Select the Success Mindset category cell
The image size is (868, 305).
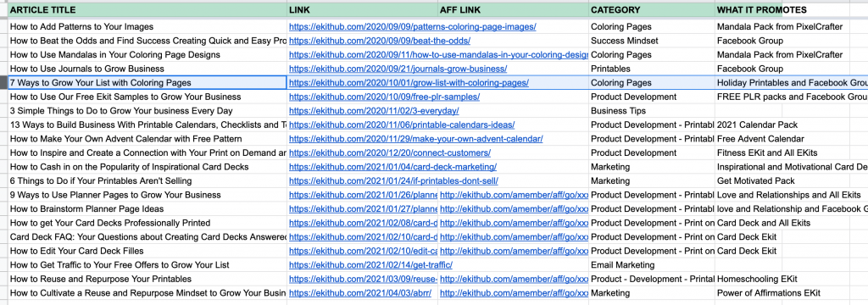[x=652, y=41]
